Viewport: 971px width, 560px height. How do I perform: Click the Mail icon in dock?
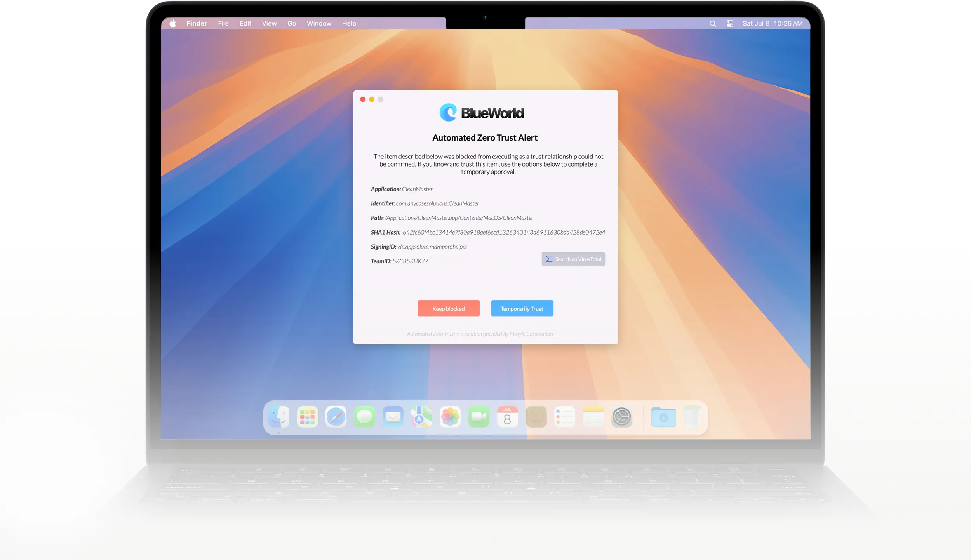click(393, 417)
